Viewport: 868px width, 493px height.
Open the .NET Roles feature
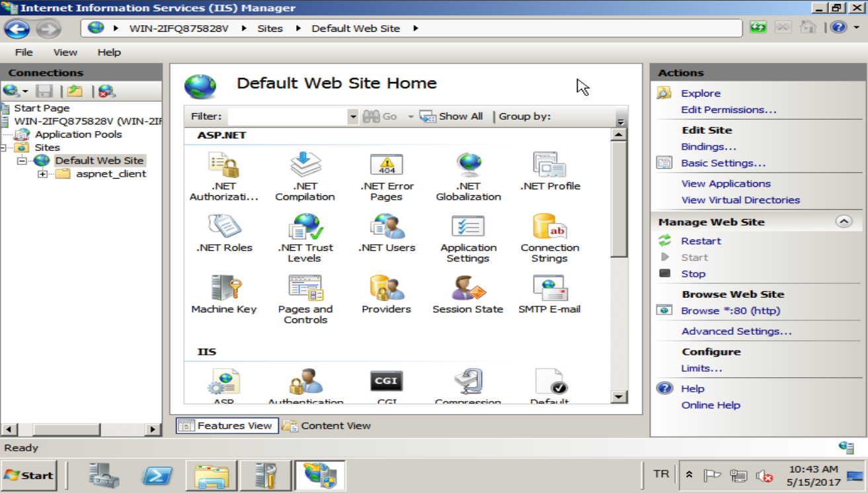pos(224,232)
